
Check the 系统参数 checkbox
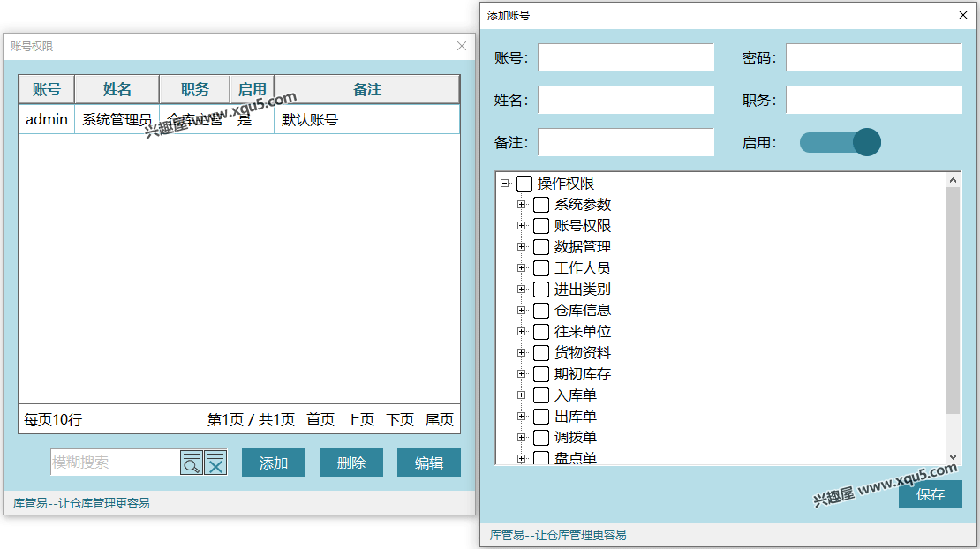point(541,205)
